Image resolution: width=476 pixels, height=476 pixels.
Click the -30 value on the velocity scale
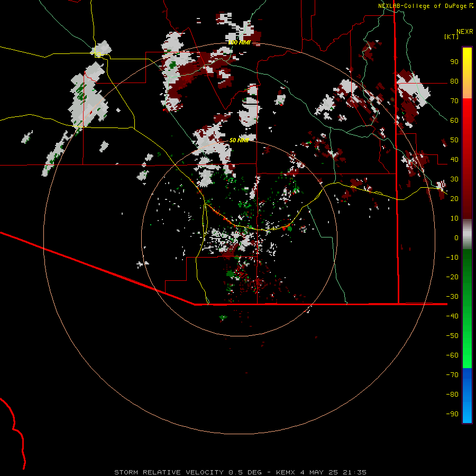pos(452,297)
